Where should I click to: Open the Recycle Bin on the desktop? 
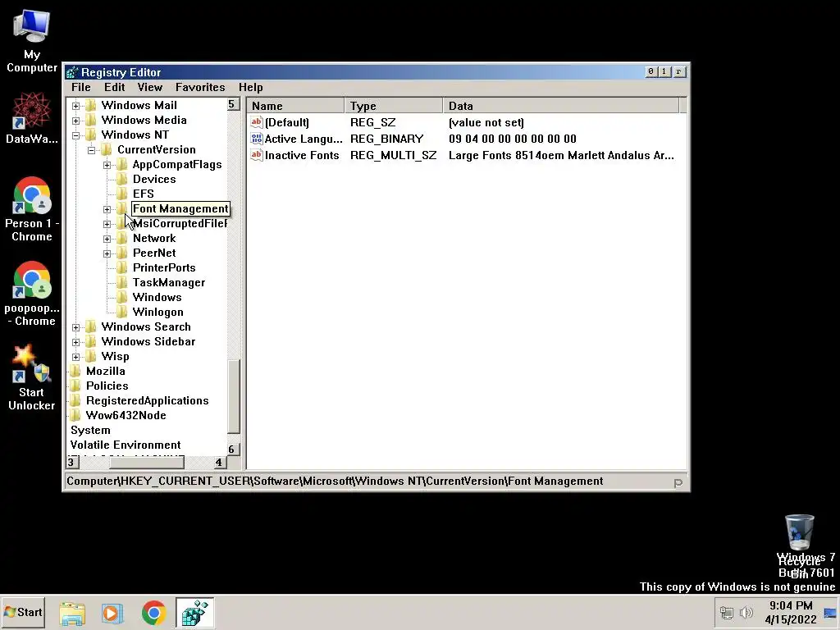click(x=799, y=546)
